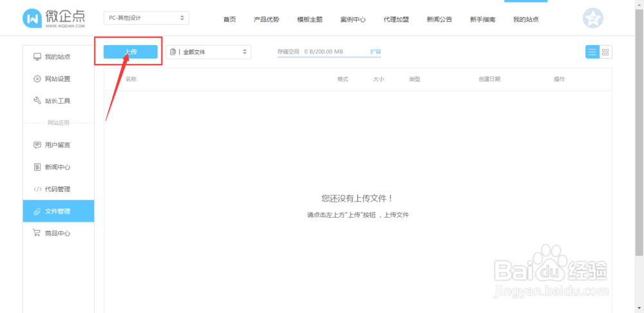Switch to list view layout
The width and height of the screenshot is (644, 313).
(x=592, y=52)
